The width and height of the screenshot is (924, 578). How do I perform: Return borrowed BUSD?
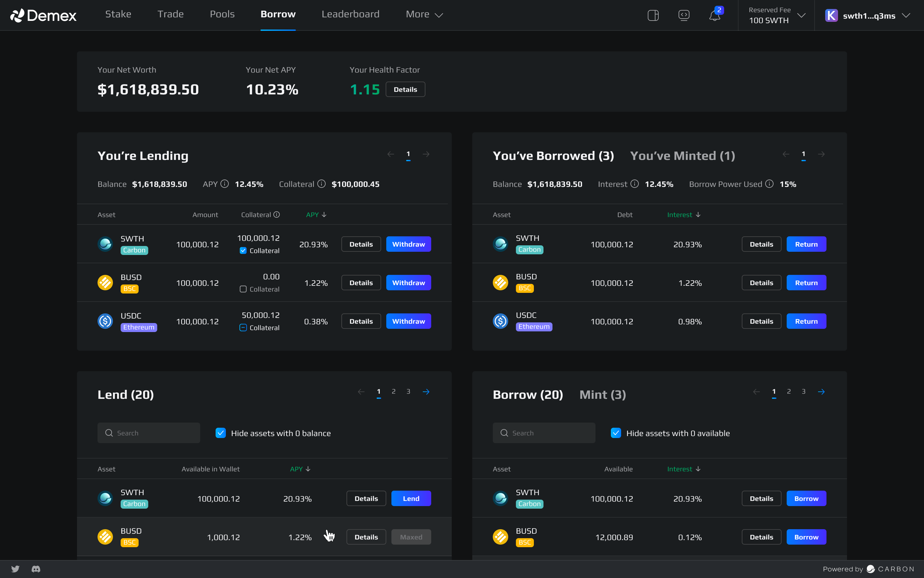806,283
